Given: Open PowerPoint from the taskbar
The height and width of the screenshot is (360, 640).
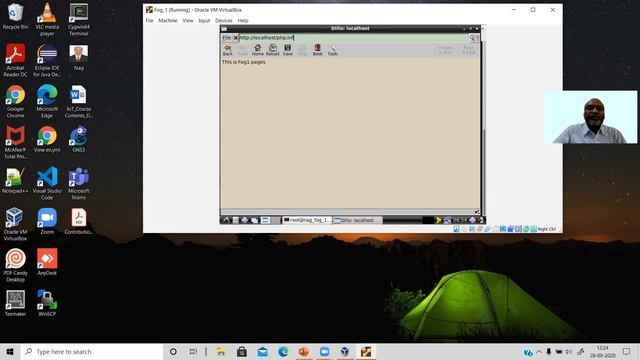Looking at the screenshot, I should click(304, 351).
